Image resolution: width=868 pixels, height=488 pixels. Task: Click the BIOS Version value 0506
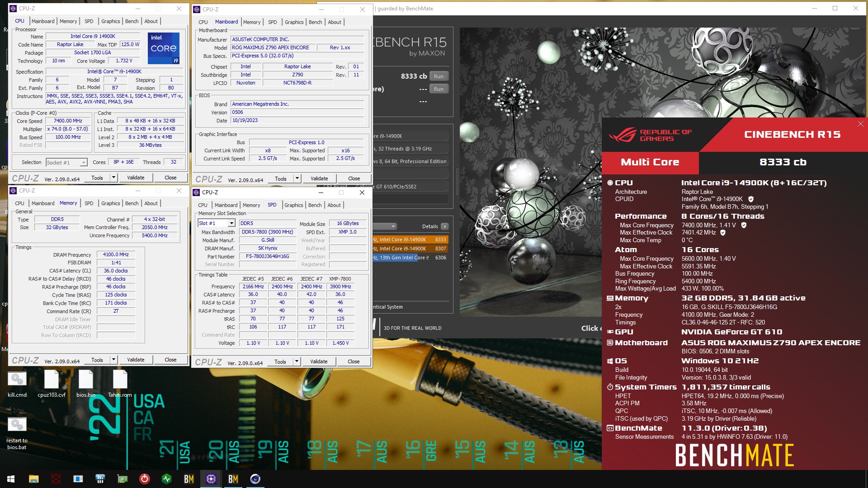pos(297,113)
